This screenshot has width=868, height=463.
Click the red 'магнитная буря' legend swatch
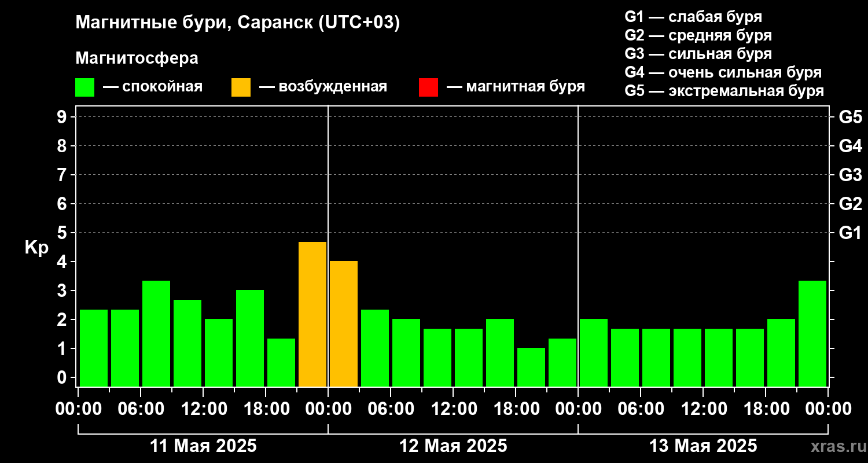[x=428, y=87]
